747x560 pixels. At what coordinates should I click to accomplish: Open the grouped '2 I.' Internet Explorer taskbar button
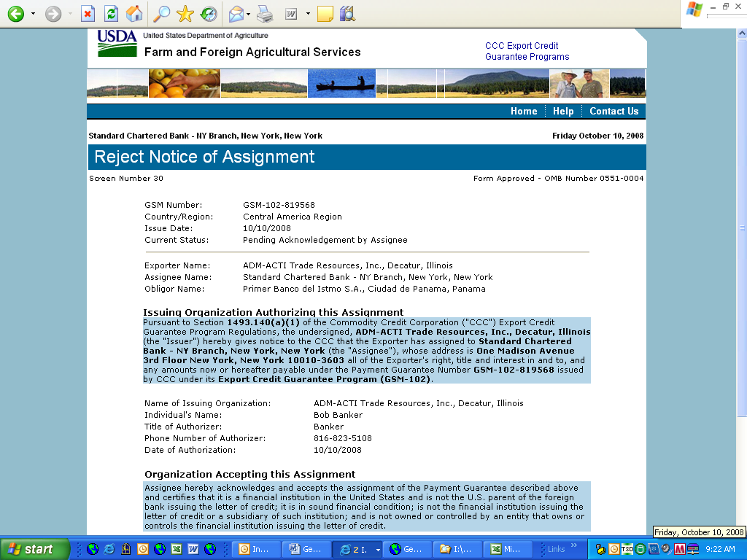point(357,549)
